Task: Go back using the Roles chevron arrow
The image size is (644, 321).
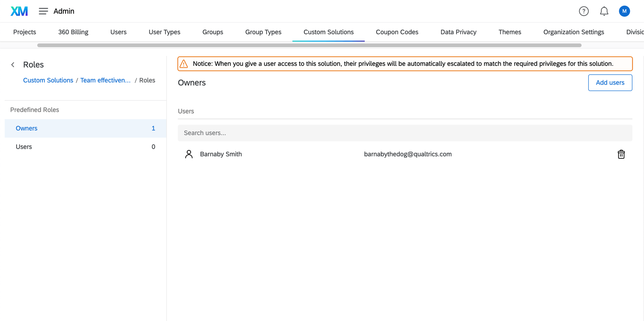Action: tap(13, 65)
